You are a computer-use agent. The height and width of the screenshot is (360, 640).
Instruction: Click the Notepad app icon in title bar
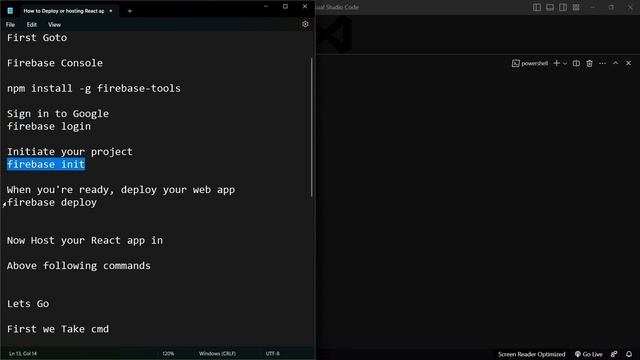pyautogui.click(x=10, y=11)
